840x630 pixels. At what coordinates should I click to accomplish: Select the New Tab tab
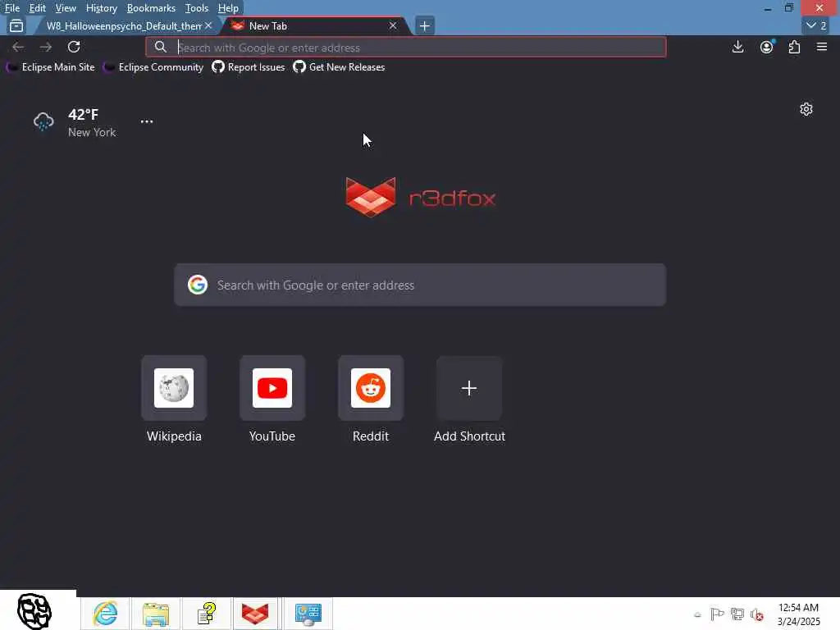coord(316,25)
